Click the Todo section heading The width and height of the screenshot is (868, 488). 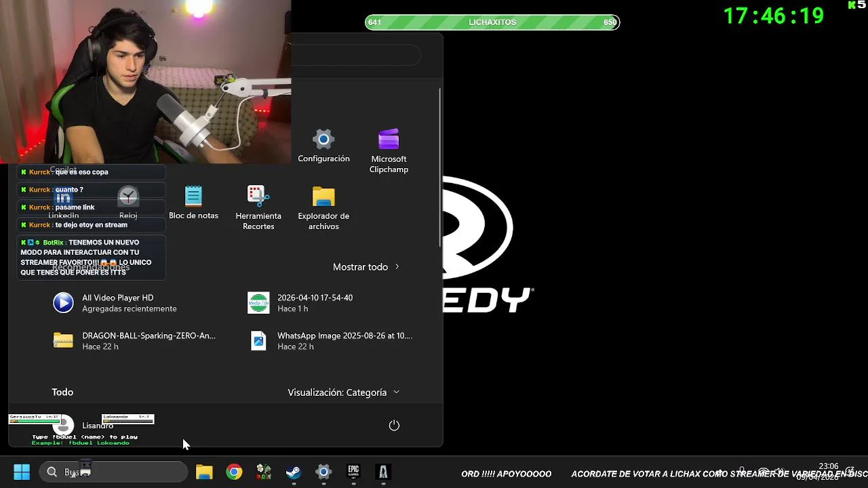(62, 392)
